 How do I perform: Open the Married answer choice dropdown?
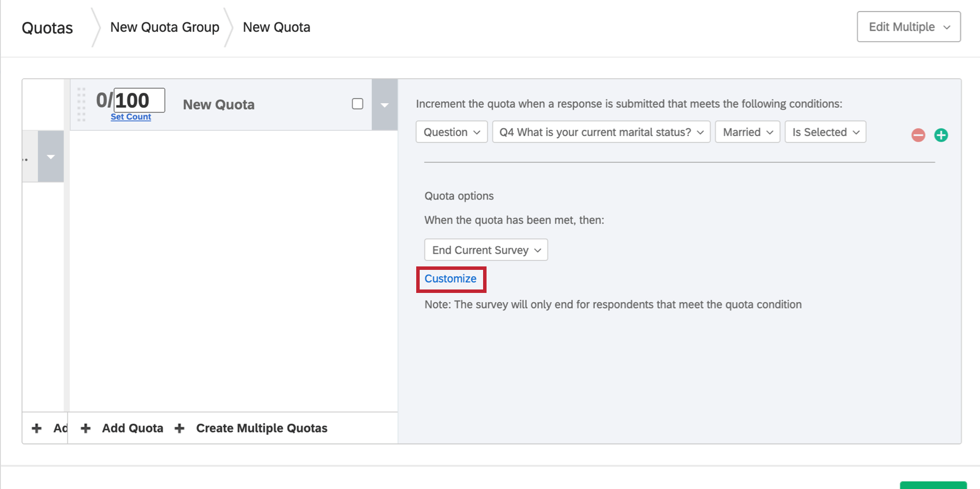[747, 132]
